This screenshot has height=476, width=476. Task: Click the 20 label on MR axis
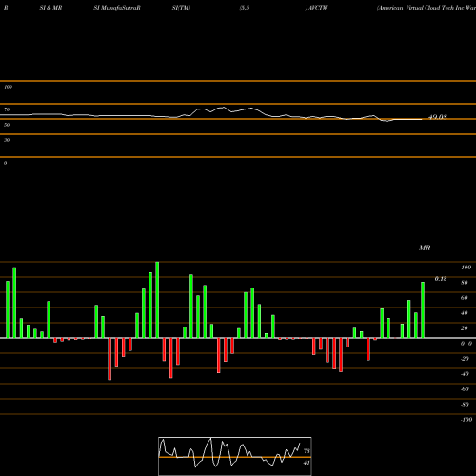[x=465, y=328]
